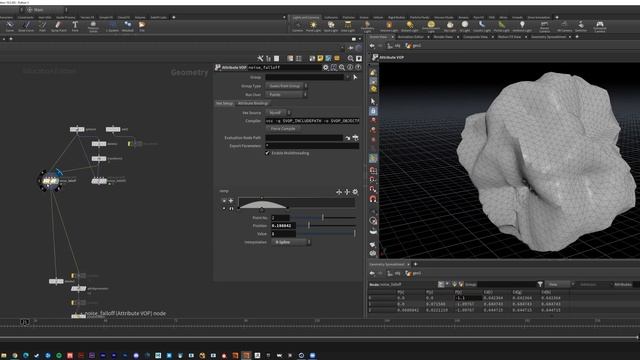Click the group selection arrow icon

tap(355, 77)
